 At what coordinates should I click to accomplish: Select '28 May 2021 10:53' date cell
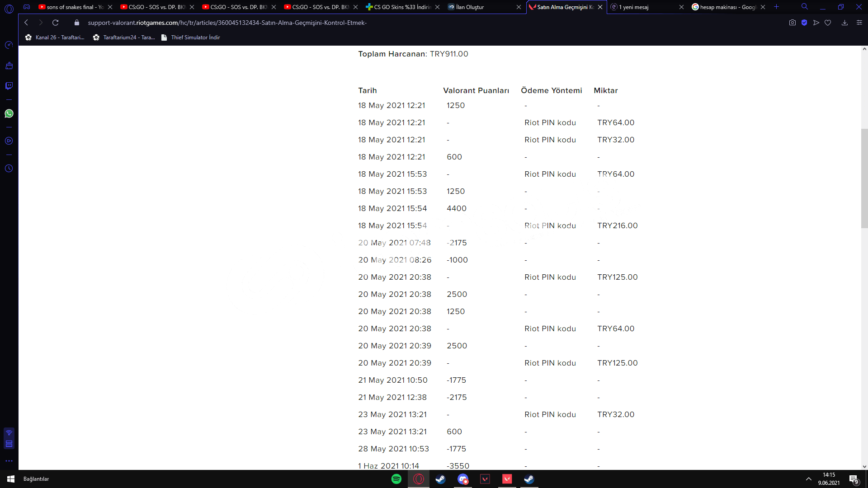point(394,449)
